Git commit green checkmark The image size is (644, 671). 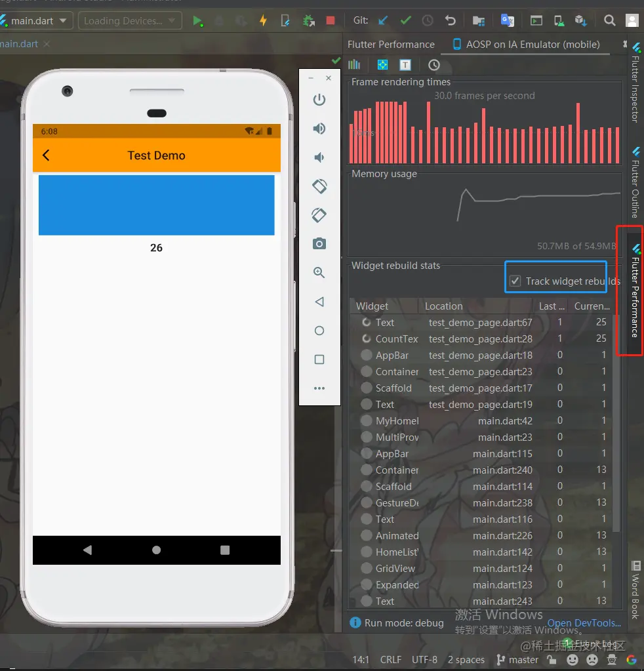pos(406,20)
